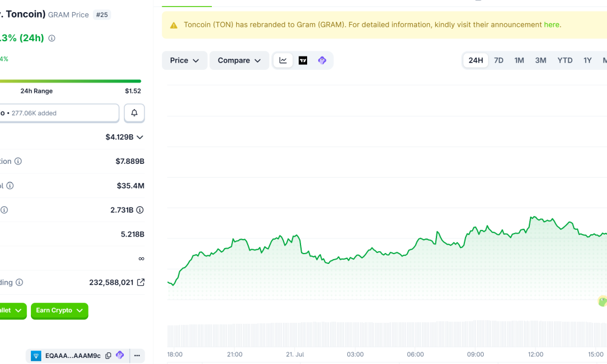Click the infinity max supply symbol
The image size is (607, 364).
coord(141,259)
